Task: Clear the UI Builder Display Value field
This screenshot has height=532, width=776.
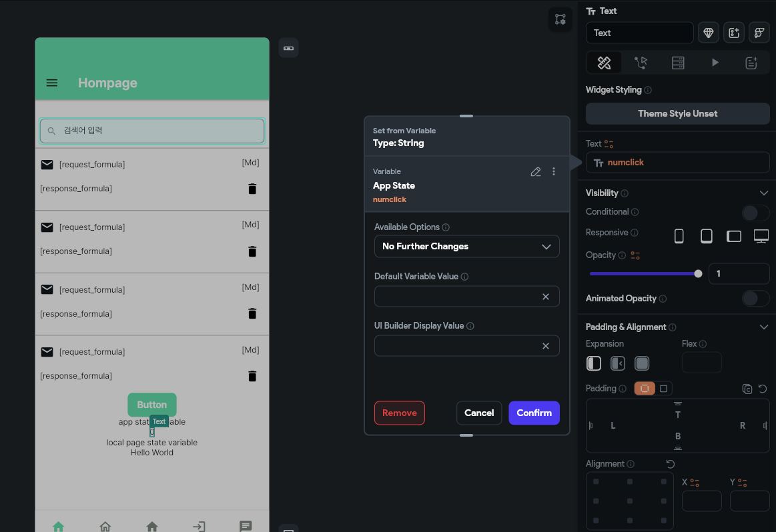Action: point(545,346)
